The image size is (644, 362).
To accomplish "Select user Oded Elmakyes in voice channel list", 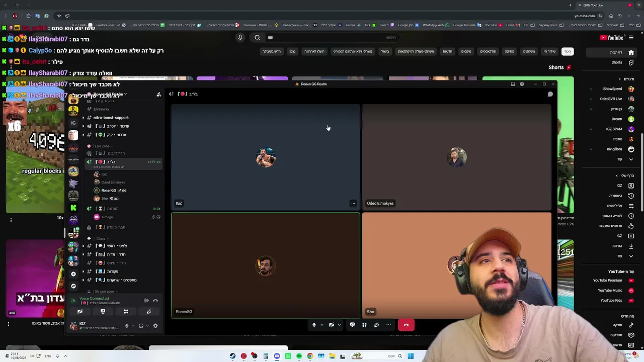I will pyautogui.click(x=113, y=183).
